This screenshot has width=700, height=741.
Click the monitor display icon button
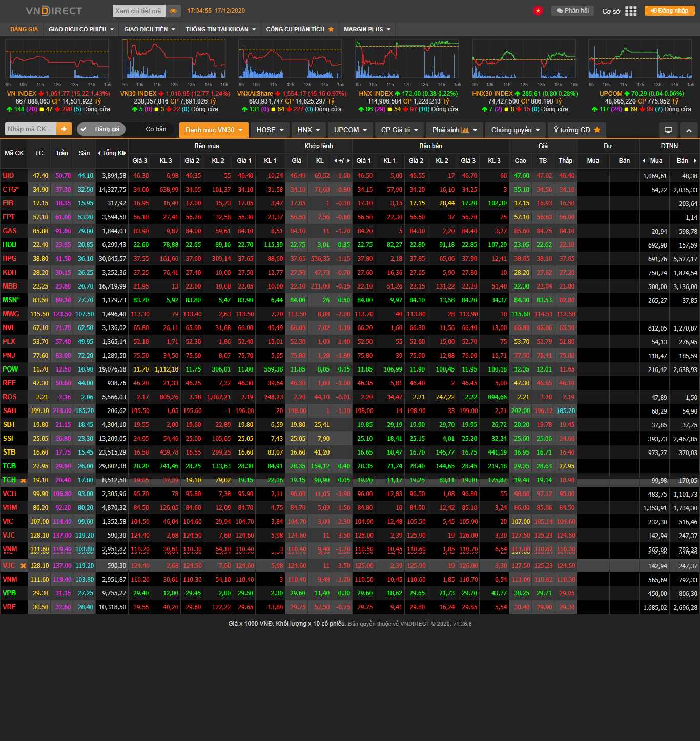point(668,130)
